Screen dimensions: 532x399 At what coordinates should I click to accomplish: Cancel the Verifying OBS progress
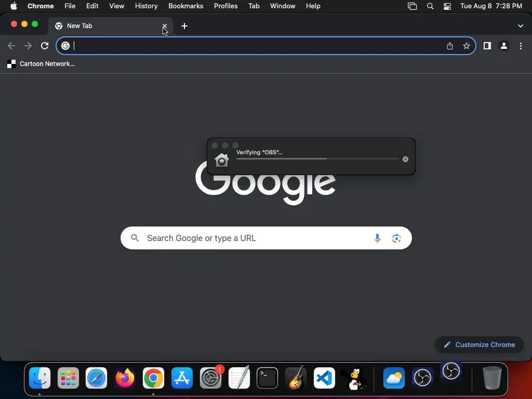click(x=405, y=159)
